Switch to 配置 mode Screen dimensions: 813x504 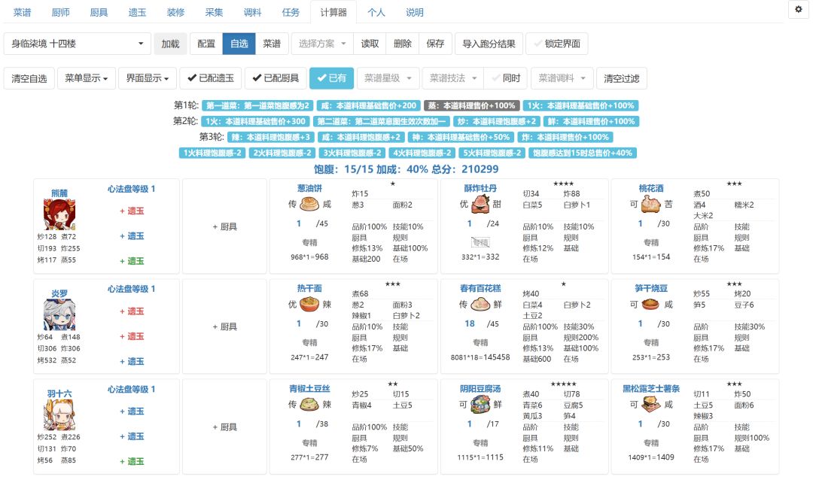(x=206, y=44)
